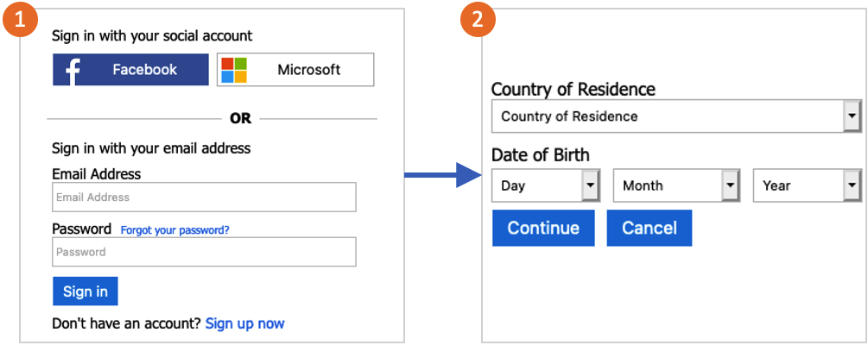
Task: Expand the Day dropdown
Action: pyautogui.click(x=546, y=185)
